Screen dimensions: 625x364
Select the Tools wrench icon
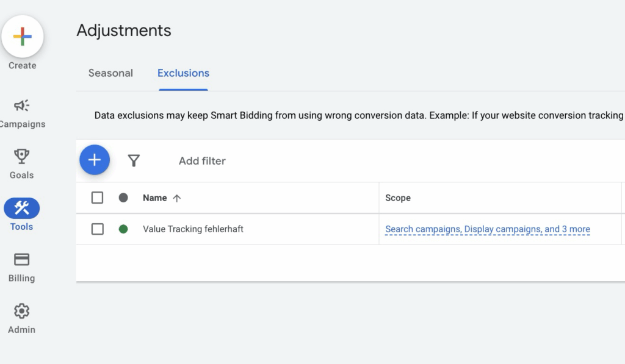22,209
